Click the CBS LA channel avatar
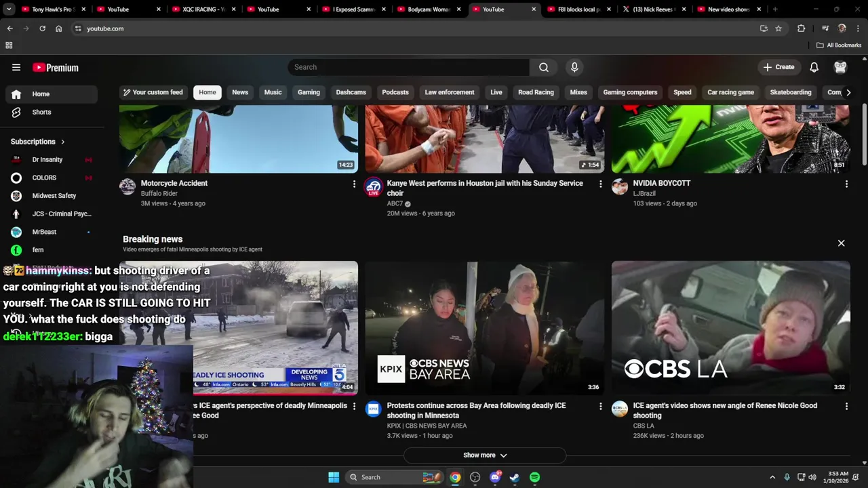This screenshot has width=868, height=488. coord(620,409)
